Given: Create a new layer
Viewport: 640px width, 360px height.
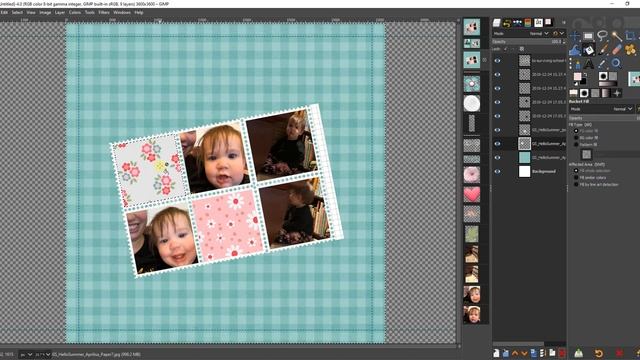Looking at the screenshot, I should pos(496,353).
